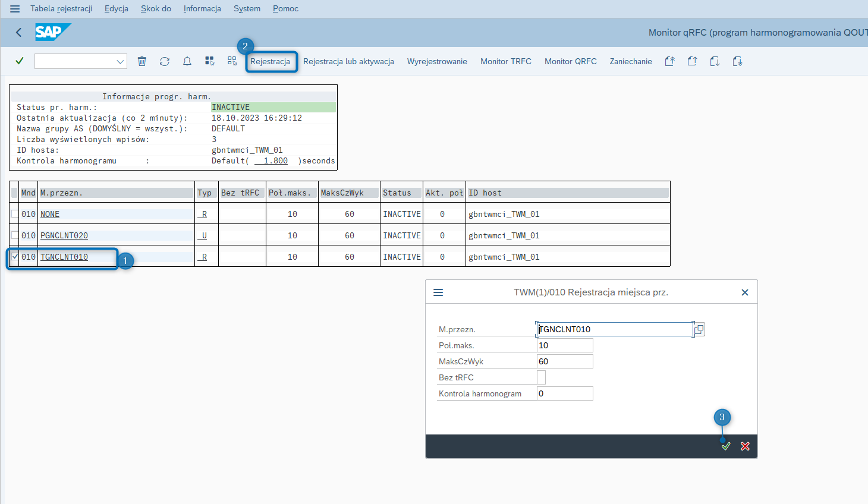Cancel dialog with red X icon

[745, 446]
